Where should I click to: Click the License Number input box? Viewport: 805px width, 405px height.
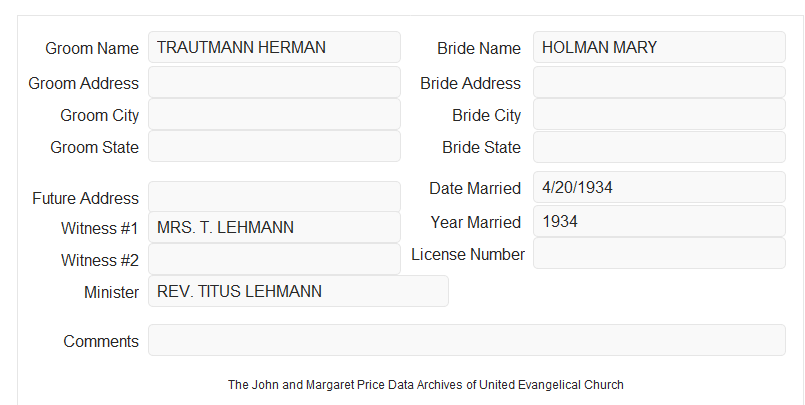(659, 253)
